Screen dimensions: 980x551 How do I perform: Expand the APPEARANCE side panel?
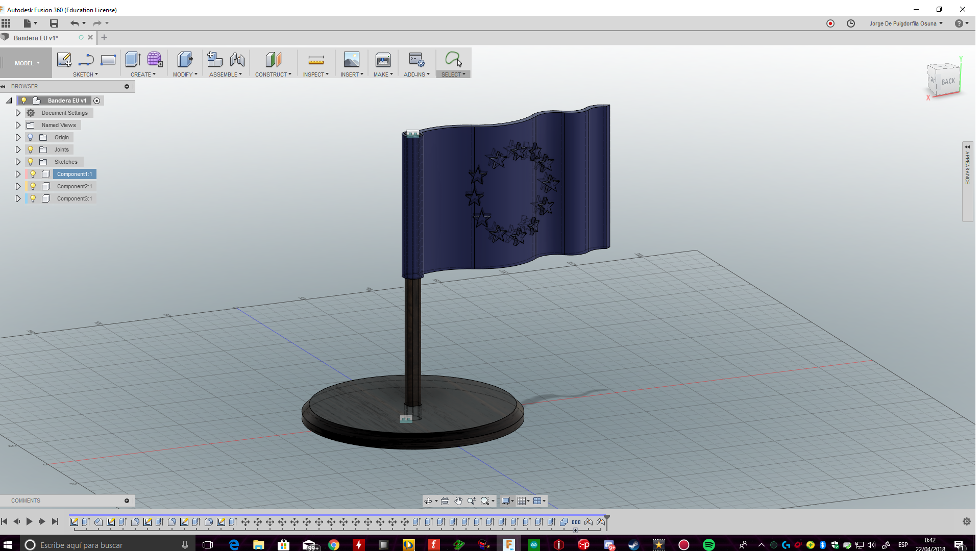coord(967,181)
